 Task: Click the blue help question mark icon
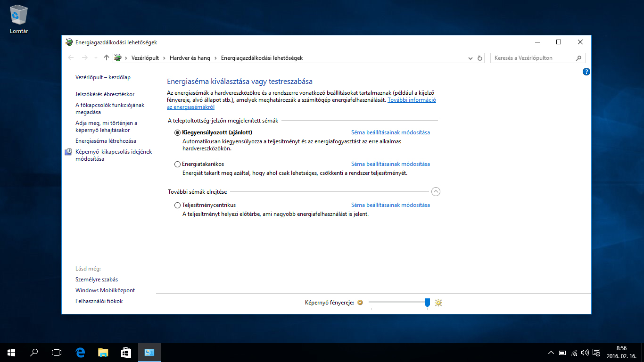pyautogui.click(x=586, y=72)
